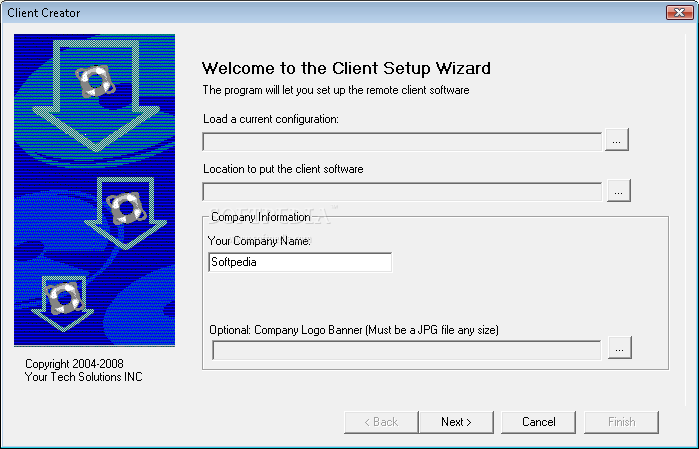The height and width of the screenshot is (449, 699).
Task: Cancel the Client Setup Wizard
Action: point(539,422)
